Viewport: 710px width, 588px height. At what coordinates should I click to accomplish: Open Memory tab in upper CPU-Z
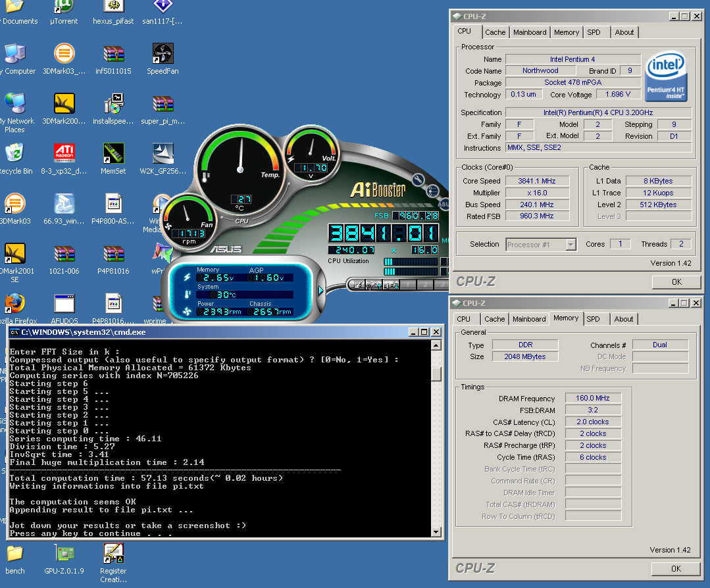[x=567, y=32]
